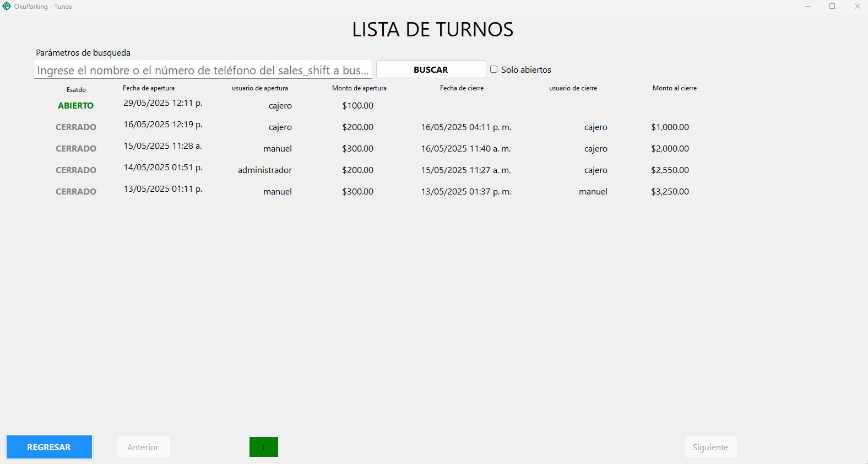Click the Fecha de apertura column header

click(x=149, y=88)
